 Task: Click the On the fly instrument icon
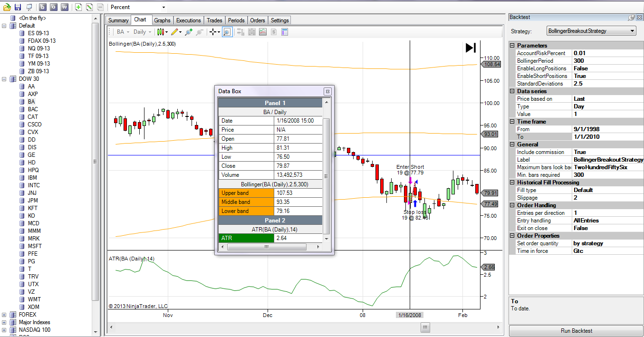click(x=12, y=18)
